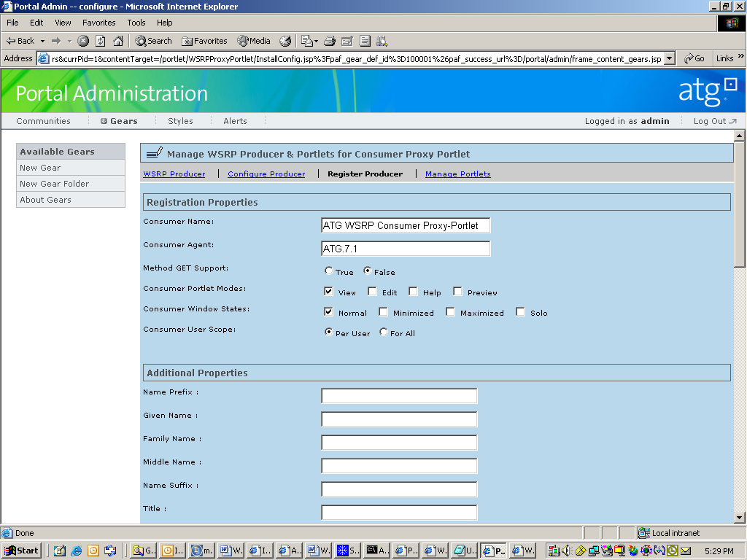Uncheck the Normal window state checkbox
747x560 pixels.
[x=328, y=311]
